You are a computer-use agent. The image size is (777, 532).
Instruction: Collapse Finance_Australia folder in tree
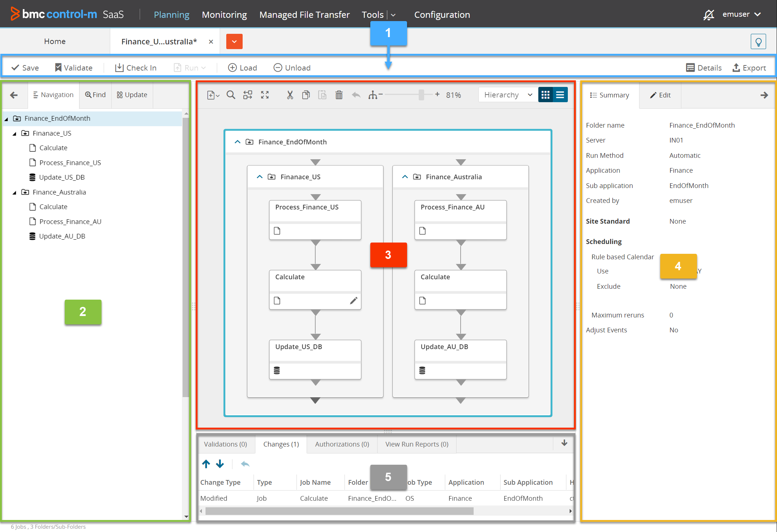(x=14, y=192)
